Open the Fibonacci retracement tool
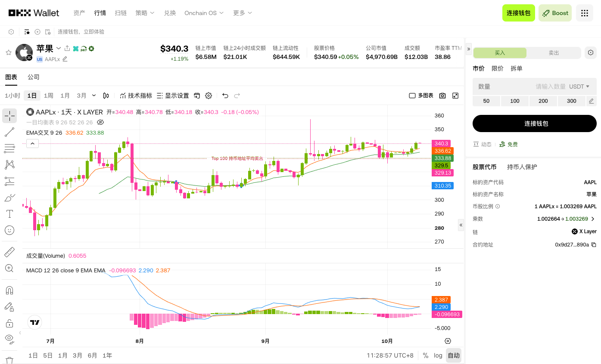601x364 pixels. (x=9, y=148)
